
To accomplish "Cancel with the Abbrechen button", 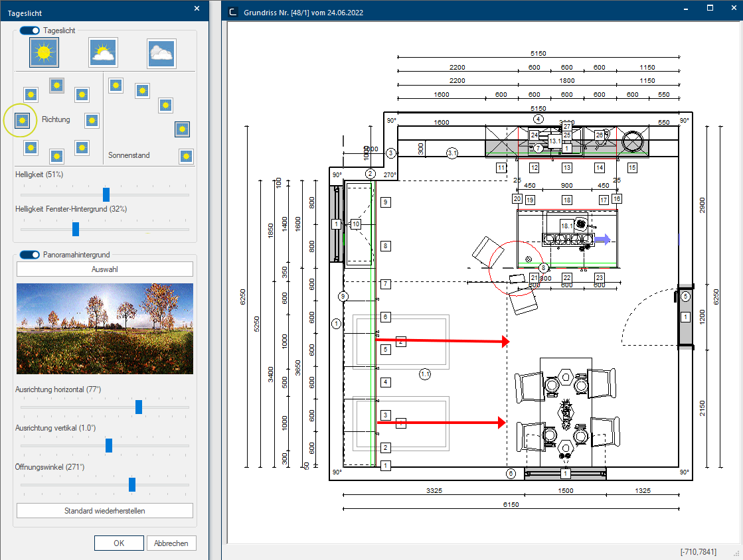I will pyautogui.click(x=171, y=543).
